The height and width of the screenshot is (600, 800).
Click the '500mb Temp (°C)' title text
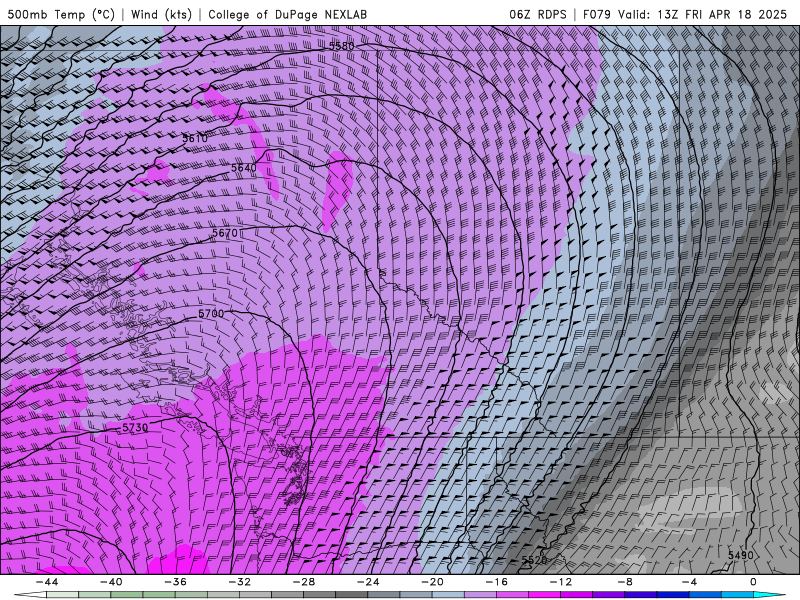(x=61, y=14)
